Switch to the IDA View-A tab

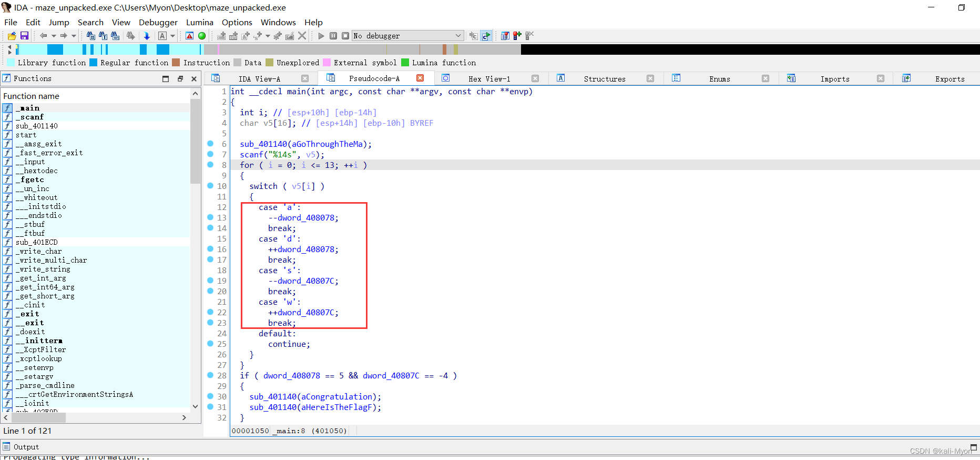[259, 79]
